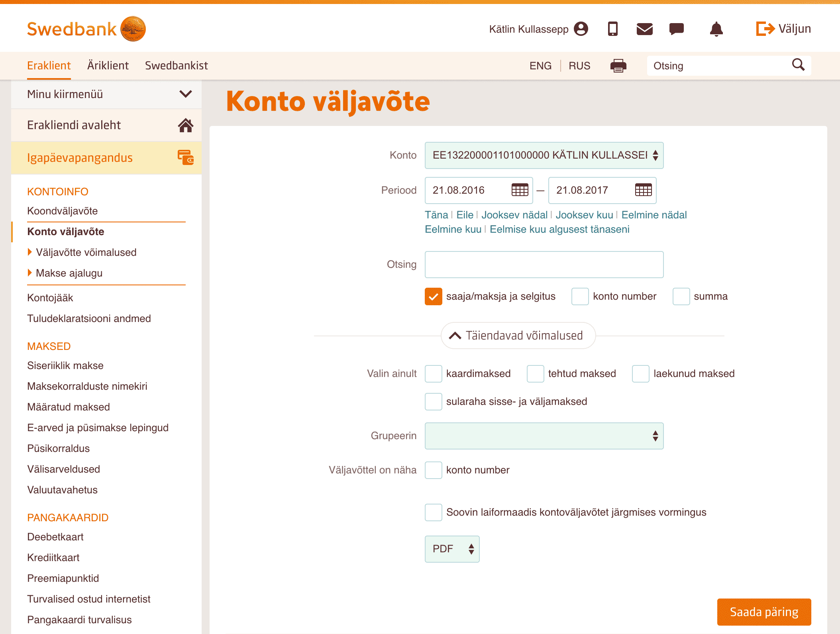The height and width of the screenshot is (634, 840).
Task: Open the mobile phone icon in header
Action: [612, 29]
